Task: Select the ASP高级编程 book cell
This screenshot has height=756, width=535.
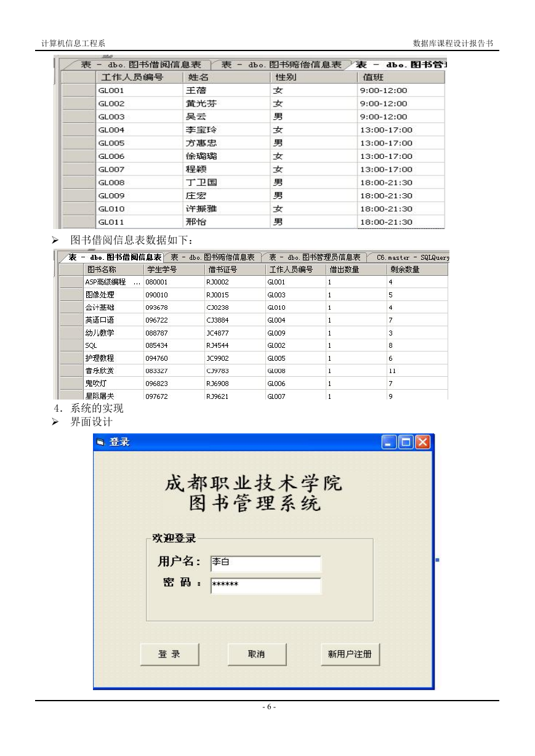Action: pos(113,282)
